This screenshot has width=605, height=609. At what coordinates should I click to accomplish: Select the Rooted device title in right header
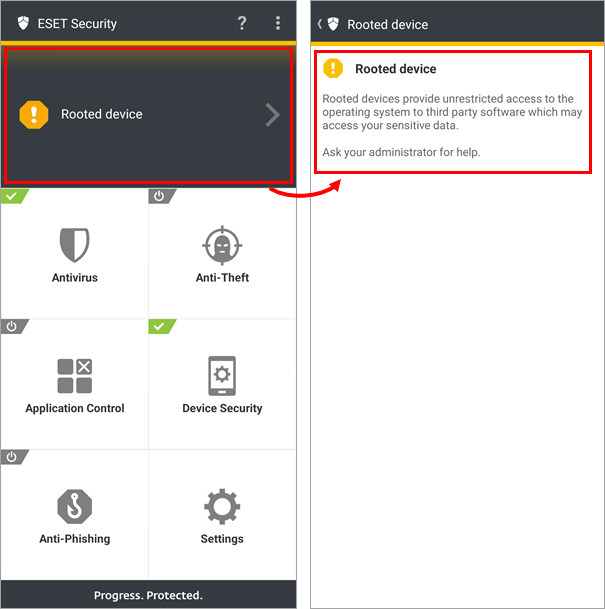(388, 24)
